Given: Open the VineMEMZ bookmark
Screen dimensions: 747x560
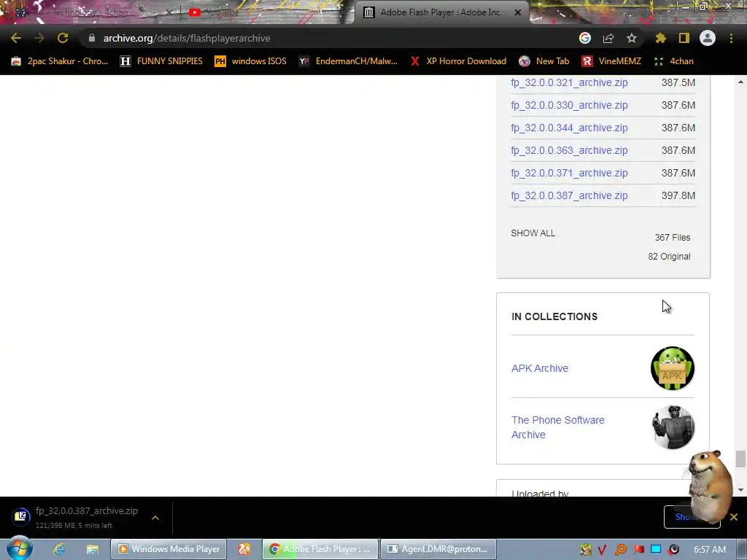Looking at the screenshot, I should point(611,61).
